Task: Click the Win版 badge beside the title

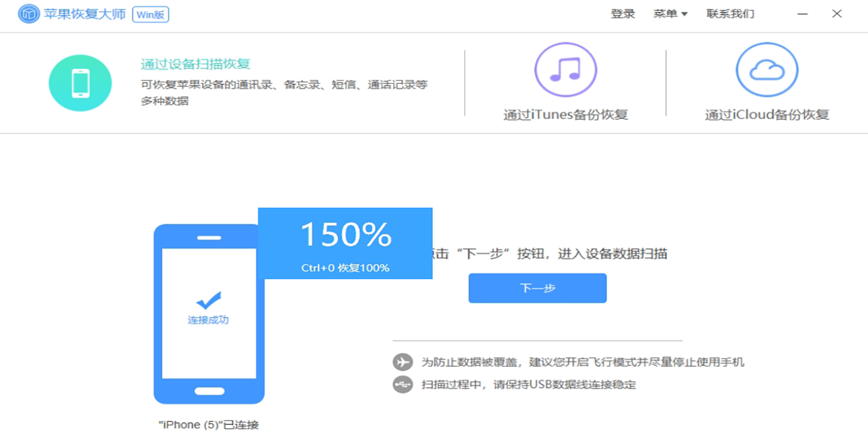Action: pos(150,14)
